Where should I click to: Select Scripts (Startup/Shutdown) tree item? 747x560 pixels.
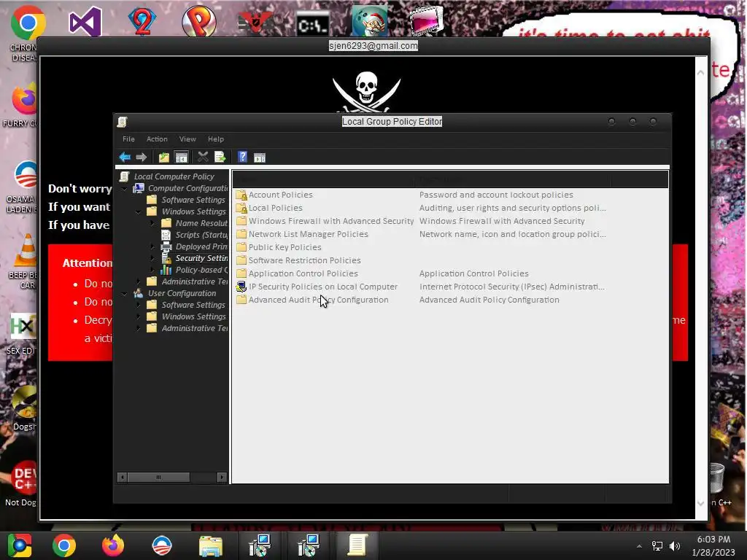[x=201, y=235]
